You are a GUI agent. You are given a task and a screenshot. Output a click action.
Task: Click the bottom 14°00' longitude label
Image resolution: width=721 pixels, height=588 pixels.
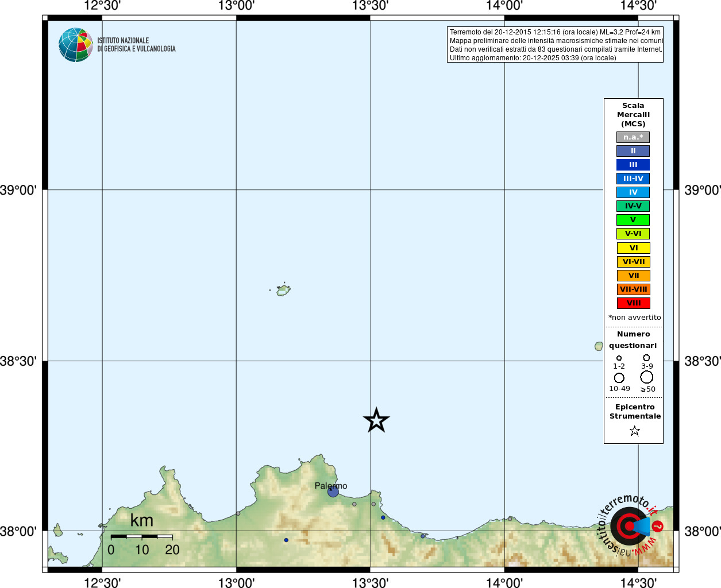(504, 582)
